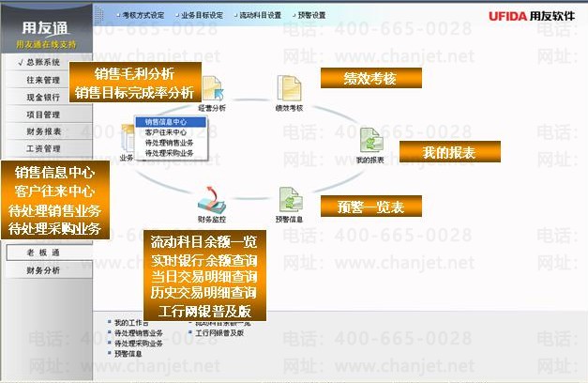Choose 待处理销售业务 in the popup menu

[x=171, y=143]
